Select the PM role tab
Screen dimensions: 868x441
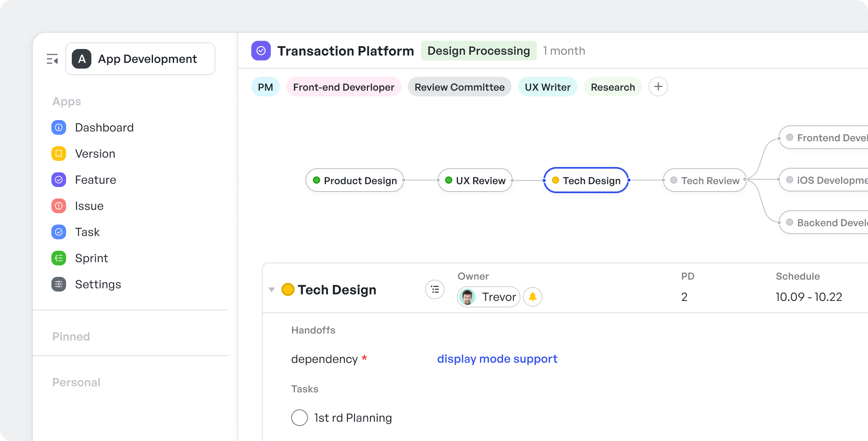pyautogui.click(x=265, y=87)
